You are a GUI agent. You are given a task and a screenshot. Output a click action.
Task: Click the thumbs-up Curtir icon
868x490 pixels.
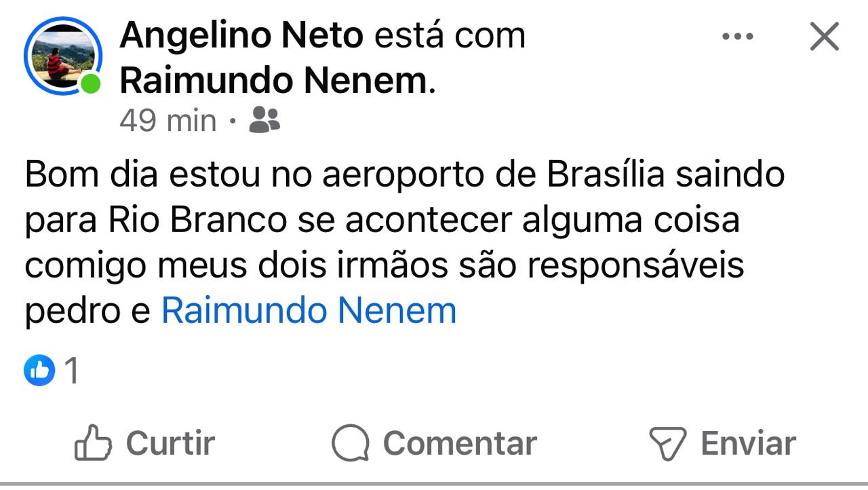[x=92, y=443]
